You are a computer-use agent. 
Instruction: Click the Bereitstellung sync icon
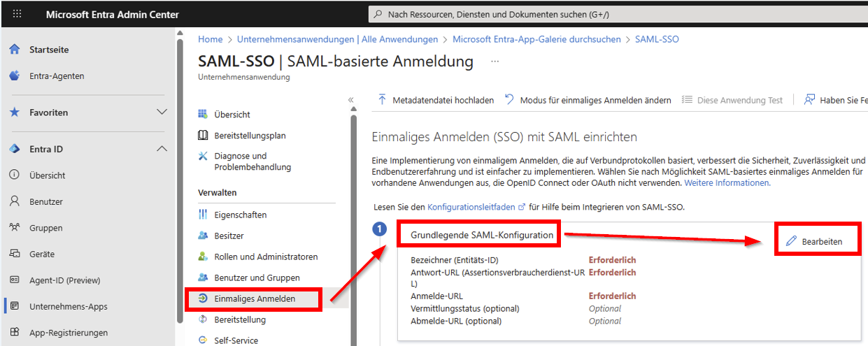(203, 319)
